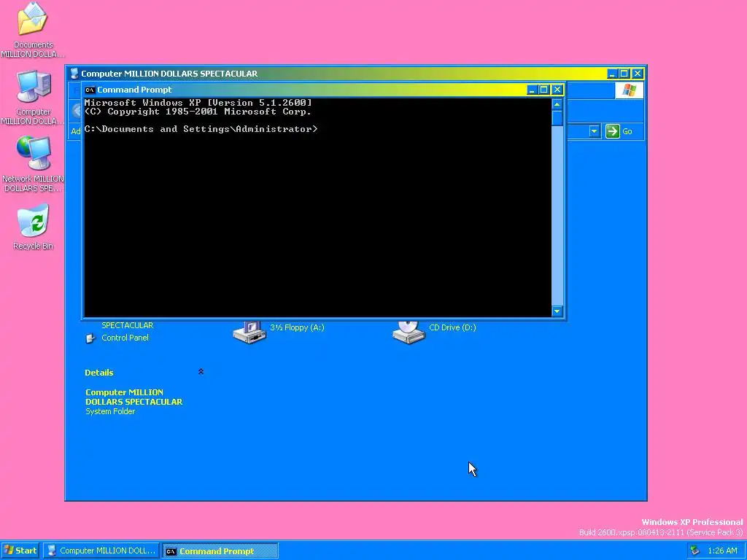
Task: Click the Command Prompt taskbar button
Action: [220, 551]
